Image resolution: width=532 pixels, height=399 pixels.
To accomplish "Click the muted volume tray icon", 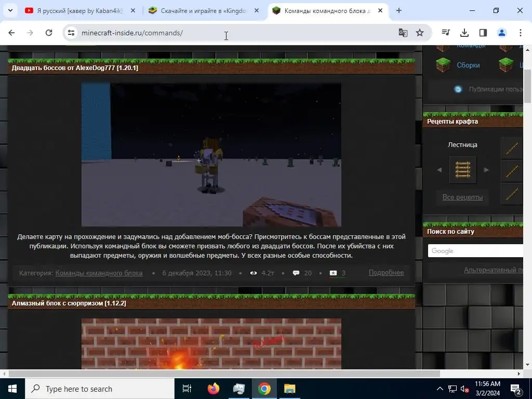I will (x=465, y=389).
